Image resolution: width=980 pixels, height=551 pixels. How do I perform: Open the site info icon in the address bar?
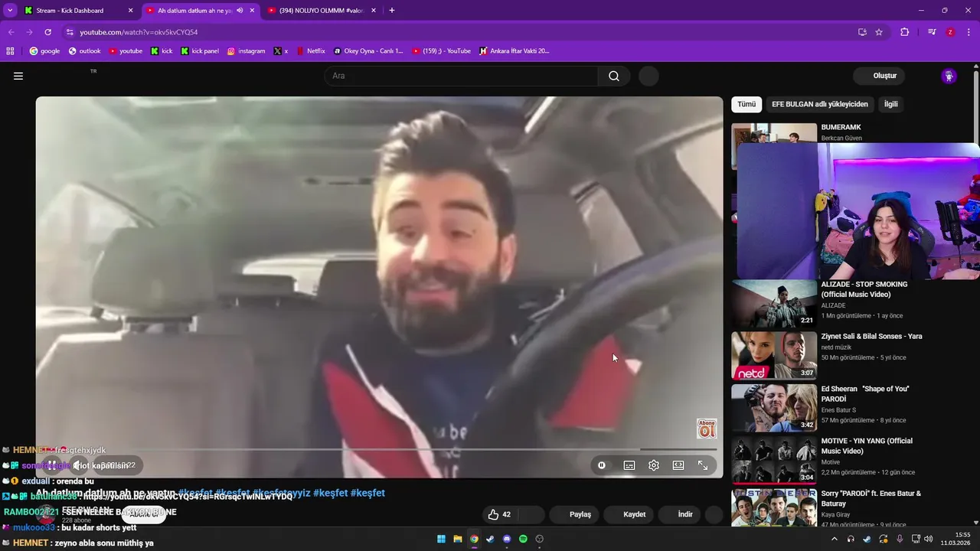70,32
